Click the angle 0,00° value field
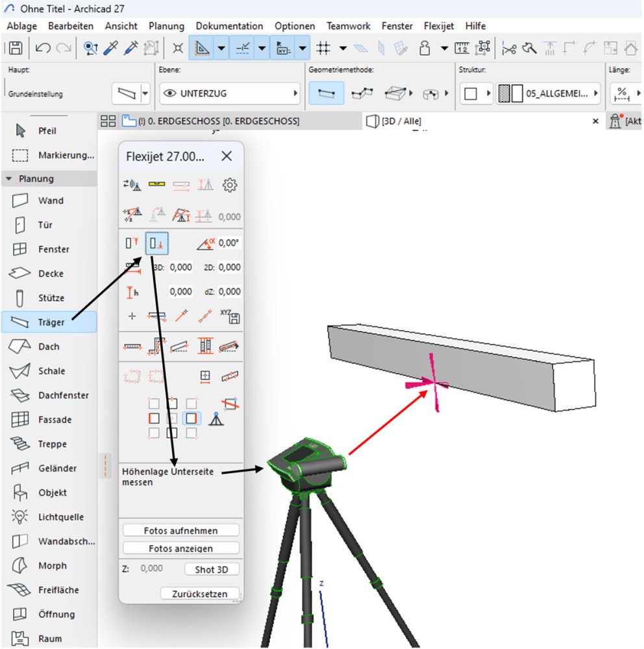Viewport: 644px width, 649px height. (x=229, y=243)
